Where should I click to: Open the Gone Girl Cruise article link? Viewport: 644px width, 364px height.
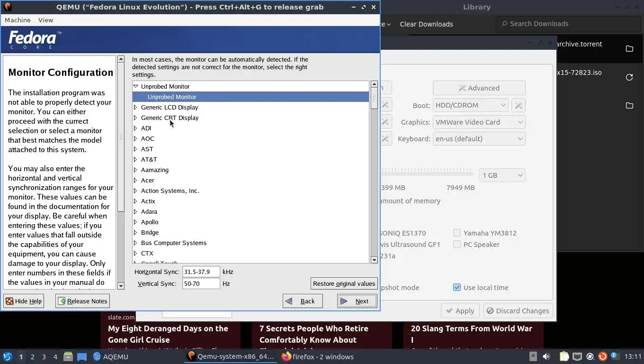point(168,334)
